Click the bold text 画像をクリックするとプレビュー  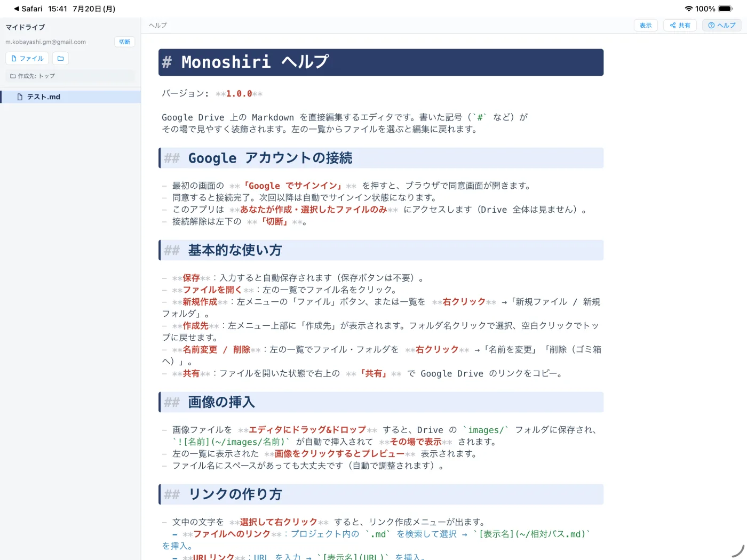click(x=339, y=454)
